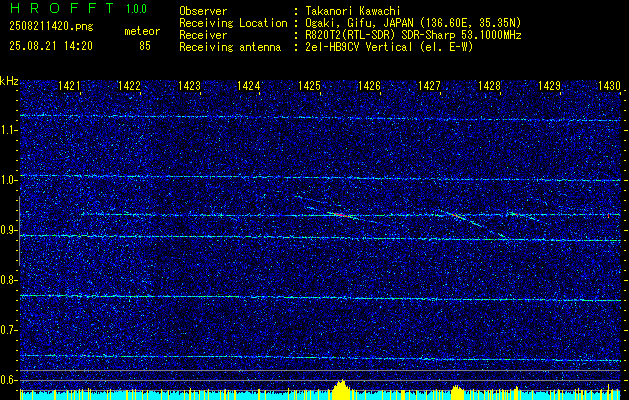Select the file name 2508211420.png
Screen dimensions: 629x400
pyautogui.click(x=51, y=27)
